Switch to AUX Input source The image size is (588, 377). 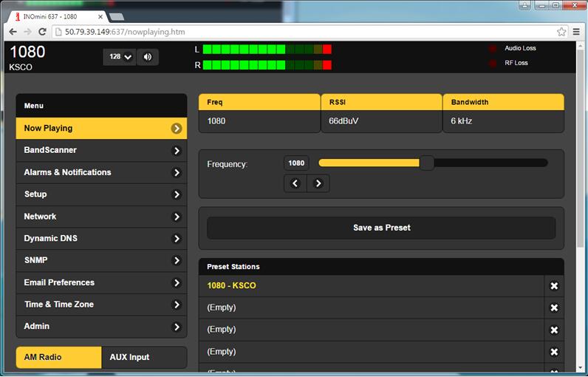click(x=144, y=357)
